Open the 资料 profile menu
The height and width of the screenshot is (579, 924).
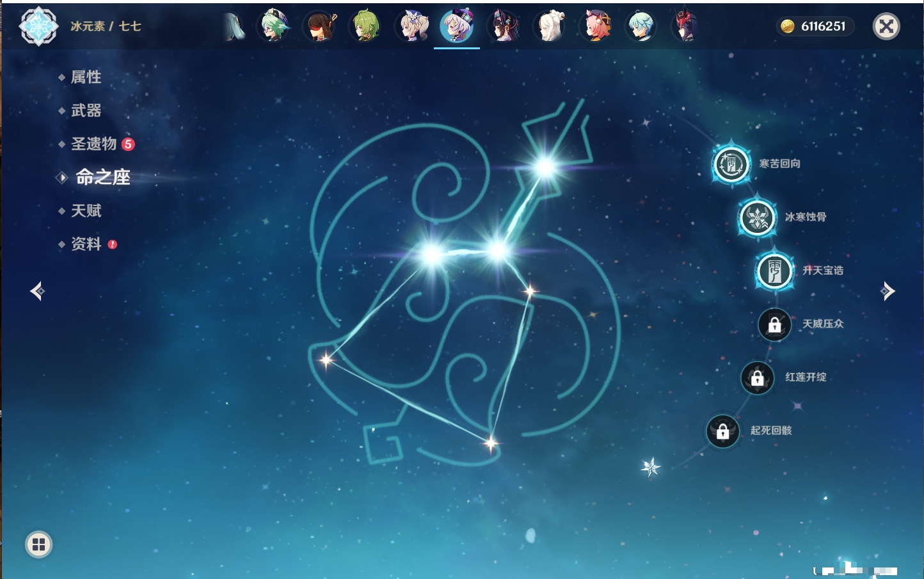pyautogui.click(x=86, y=244)
